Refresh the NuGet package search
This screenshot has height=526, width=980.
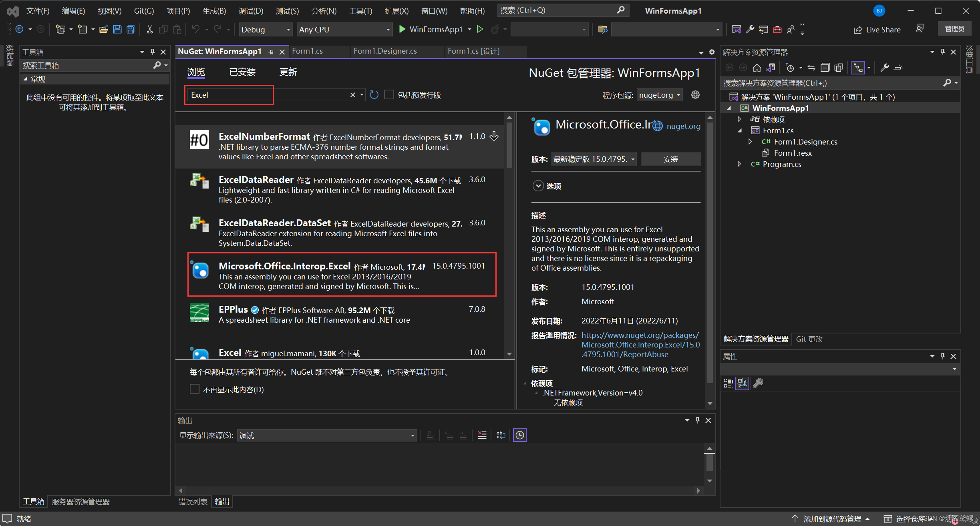(374, 95)
